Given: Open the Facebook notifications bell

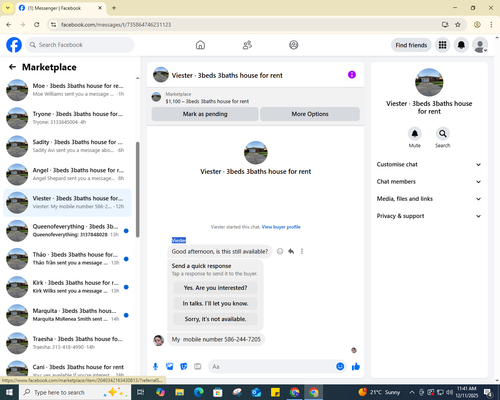Looking at the screenshot, I should tap(461, 45).
